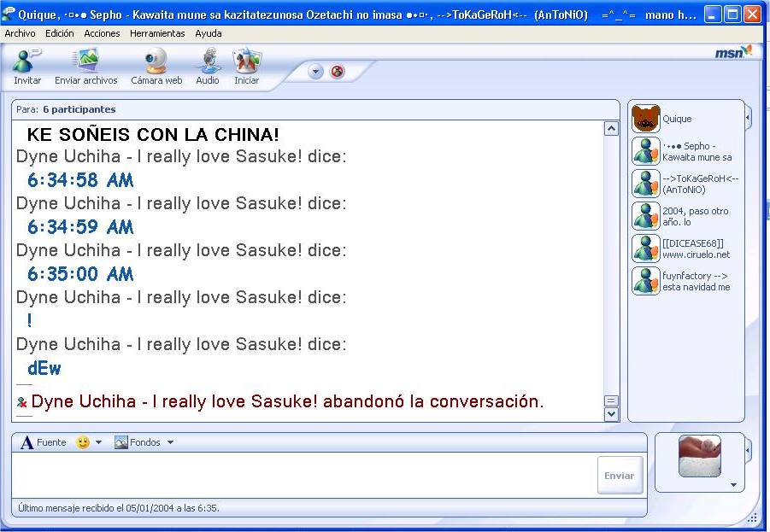The image size is (770, 532).
Task: Click the avatar icon next to fuynfactory
Action: 646,281
